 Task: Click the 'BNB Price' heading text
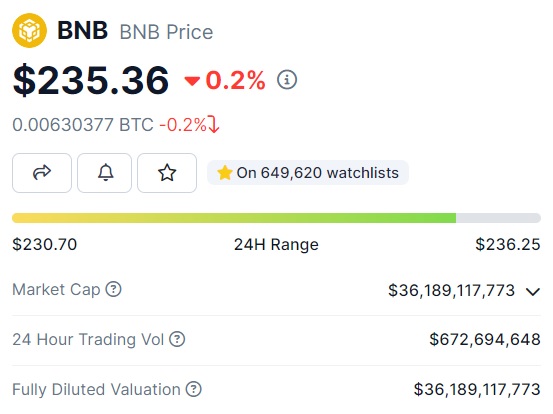pyautogui.click(x=166, y=32)
